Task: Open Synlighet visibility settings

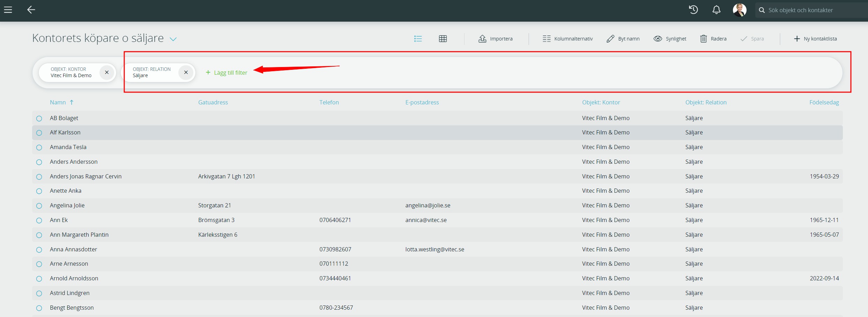Action: pos(670,39)
